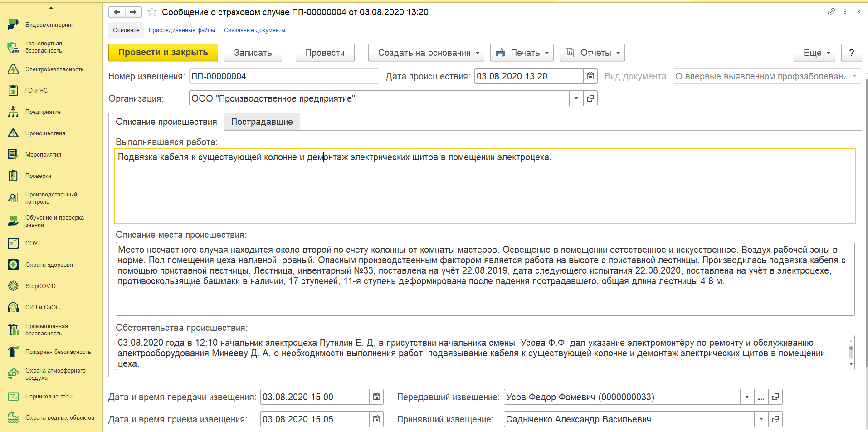This screenshot has height=432, width=868.
Task: Open the Присоединенные файлы tab
Action: click(x=181, y=30)
